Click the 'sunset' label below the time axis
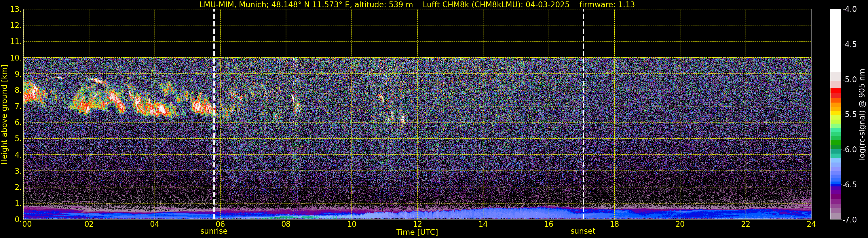The height and width of the screenshot is (238, 868). [x=583, y=231]
